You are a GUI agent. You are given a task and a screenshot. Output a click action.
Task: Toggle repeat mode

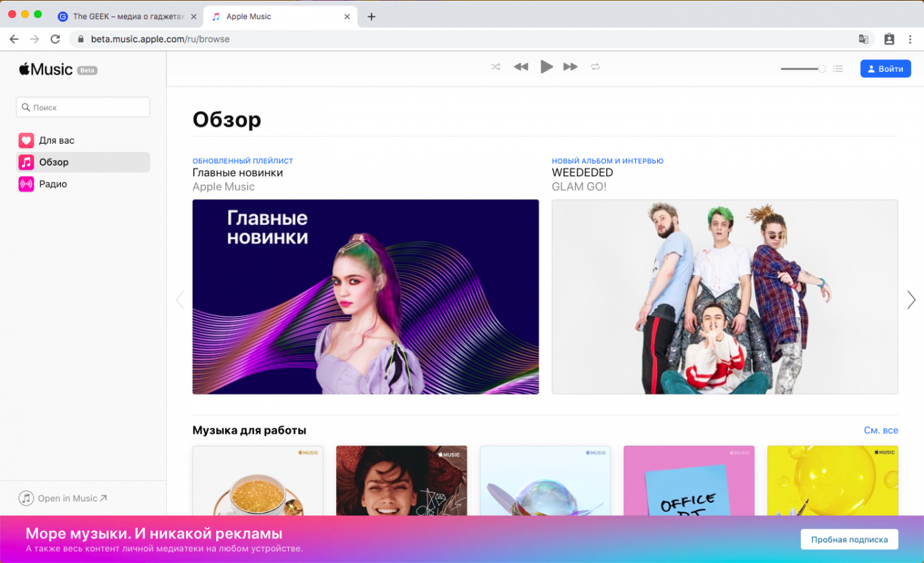[595, 67]
